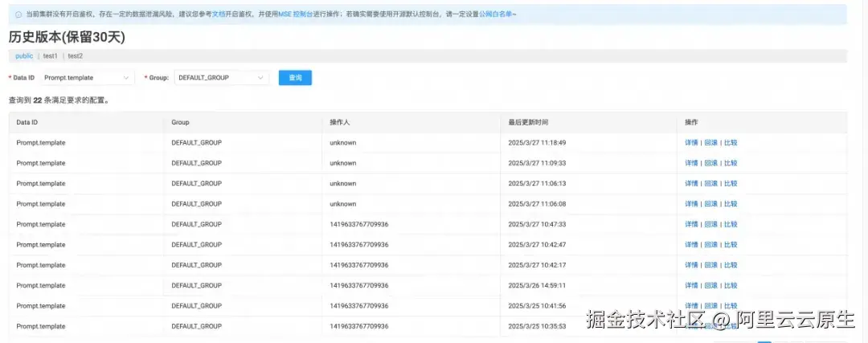Click the info icon in the warning banner
Viewport: 868px width, 343px height.
click(x=18, y=14)
